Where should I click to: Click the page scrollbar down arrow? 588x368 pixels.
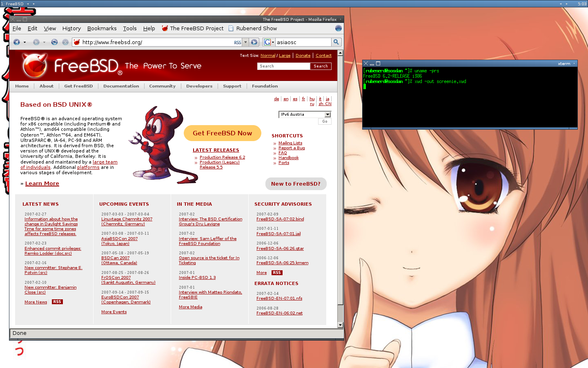340,325
